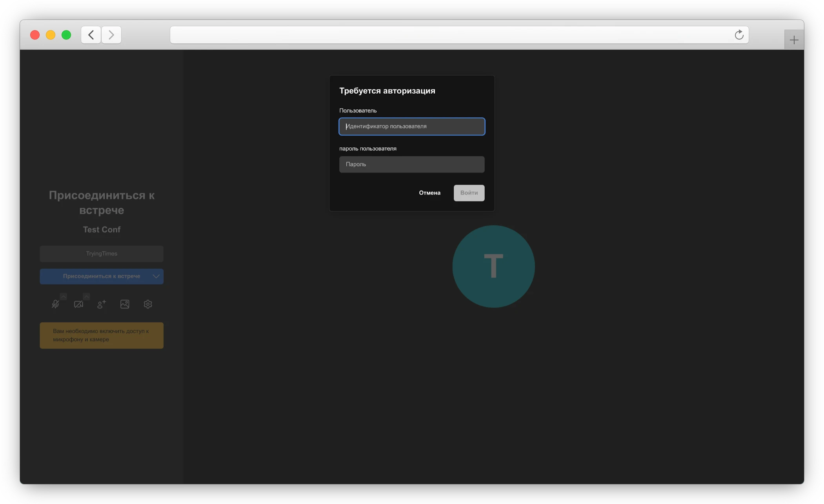Viewport: 824px width, 504px height.
Task: Expand the camera options chevron
Action: coord(87,296)
